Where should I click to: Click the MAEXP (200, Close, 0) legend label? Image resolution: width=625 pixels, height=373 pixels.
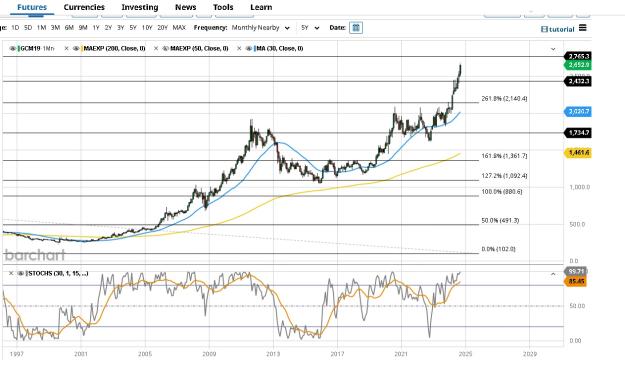tap(114, 49)
